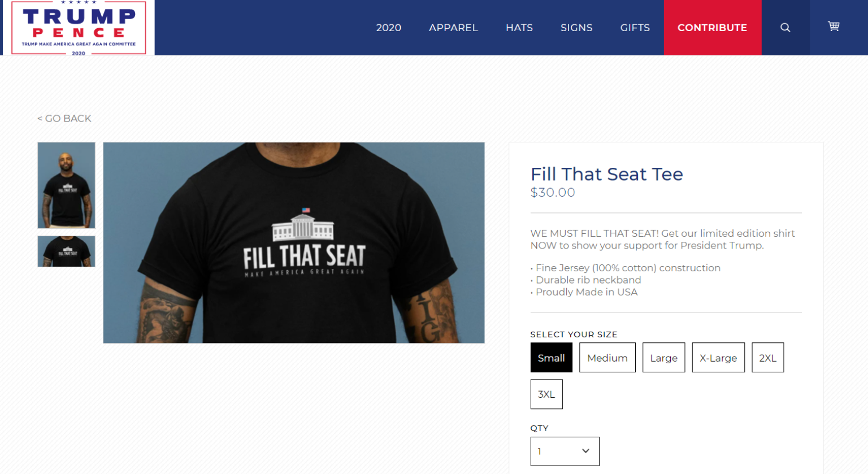The width and height of the screenshot is (868, 474).
Task: Choose the Large size option
Action: pos(664,358)
